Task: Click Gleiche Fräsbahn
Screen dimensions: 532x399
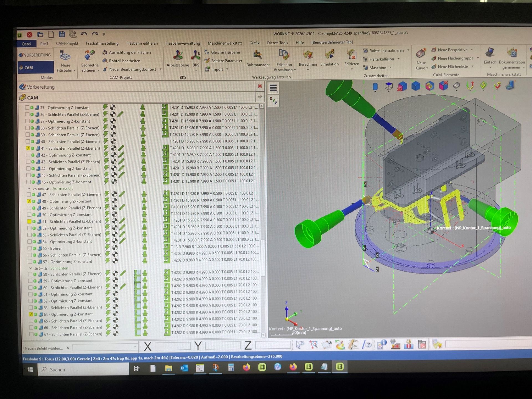Action: tap(222, 52)
